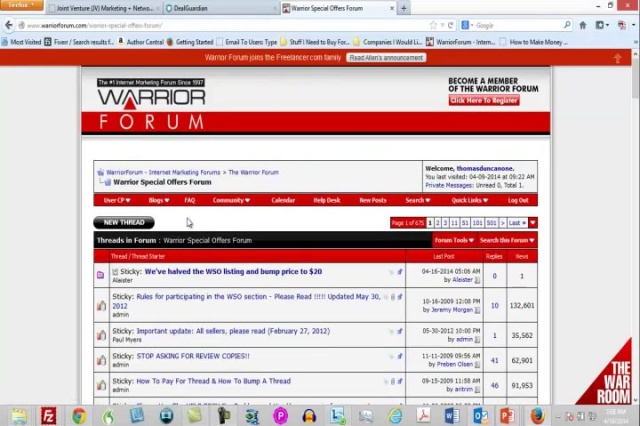Viewport: 640px width, 426px height.
Task: Open Adobe Reader taskbar icon
Action: tap(423, 416)
